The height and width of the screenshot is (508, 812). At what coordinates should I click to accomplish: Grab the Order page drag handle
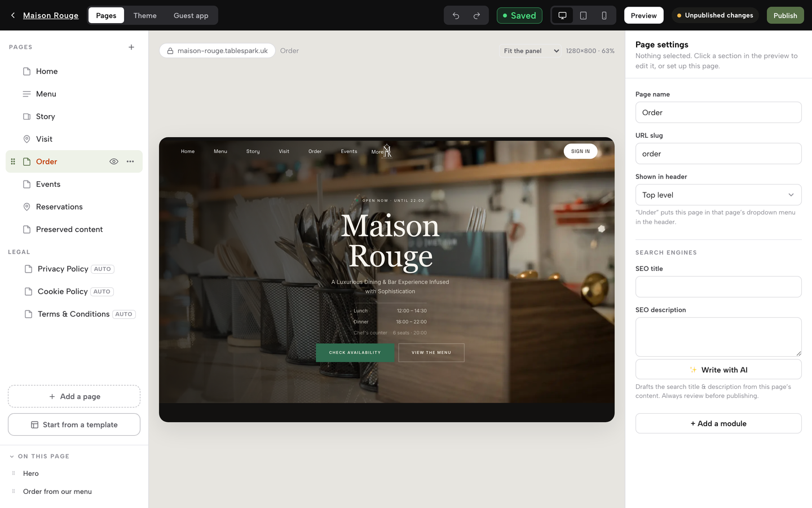pos(13,161)
